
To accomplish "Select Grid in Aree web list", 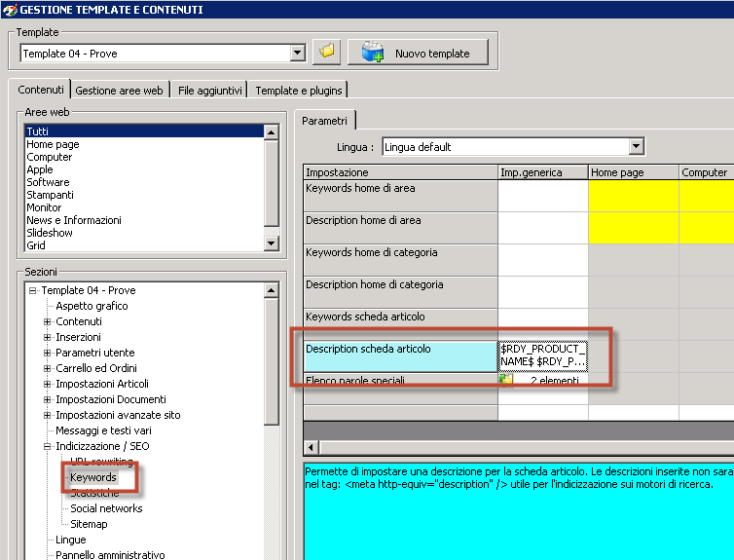I will 144,245.
